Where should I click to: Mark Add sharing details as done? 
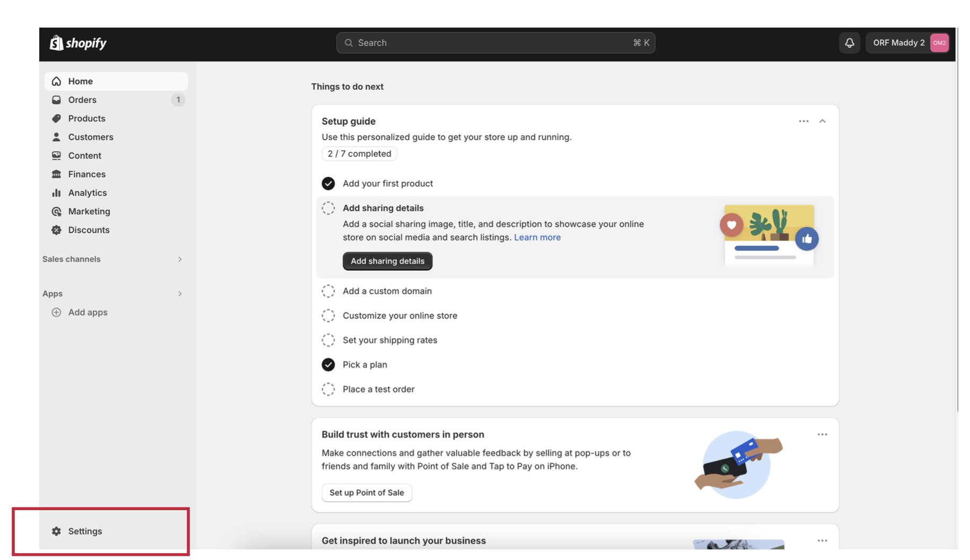click(x=328, y=208)
